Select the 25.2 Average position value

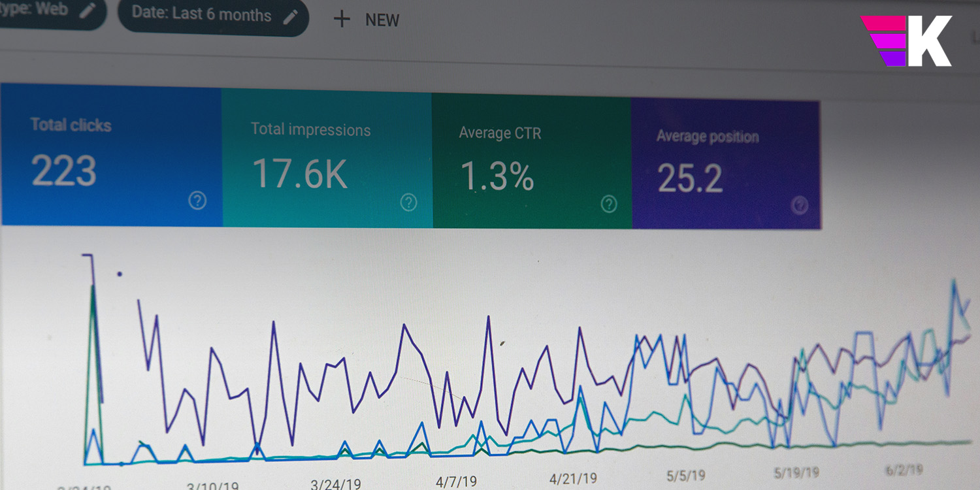tap(690, 178)
